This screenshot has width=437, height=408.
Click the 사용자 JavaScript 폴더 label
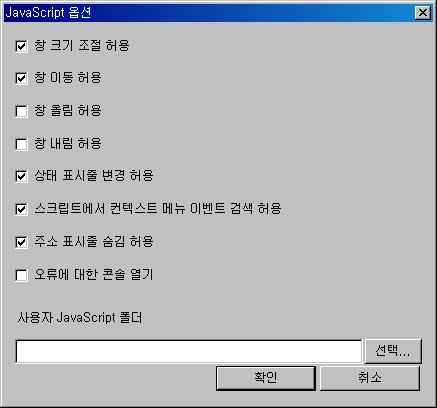point(80,317)
